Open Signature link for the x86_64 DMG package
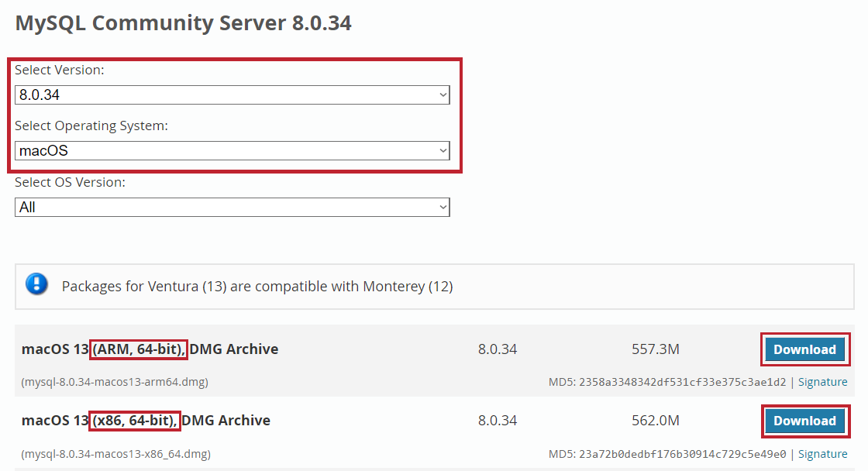The image size is (868, 471). [822, 454]
